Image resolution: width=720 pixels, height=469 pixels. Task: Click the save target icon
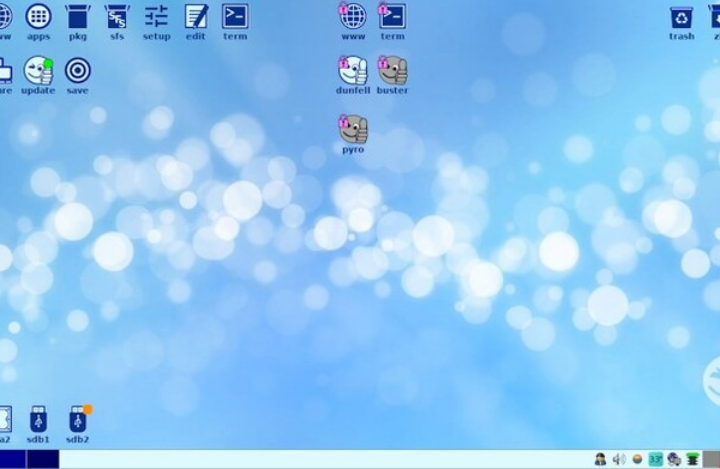pyautogui.click(x=77, y=71)
